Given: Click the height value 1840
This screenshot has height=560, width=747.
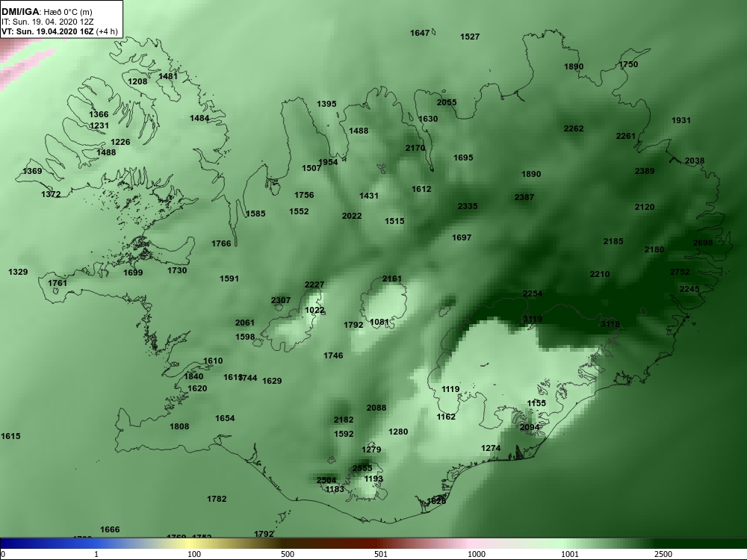Looking at the screenshot, I should pyautogui.click(x=193, y=376).
